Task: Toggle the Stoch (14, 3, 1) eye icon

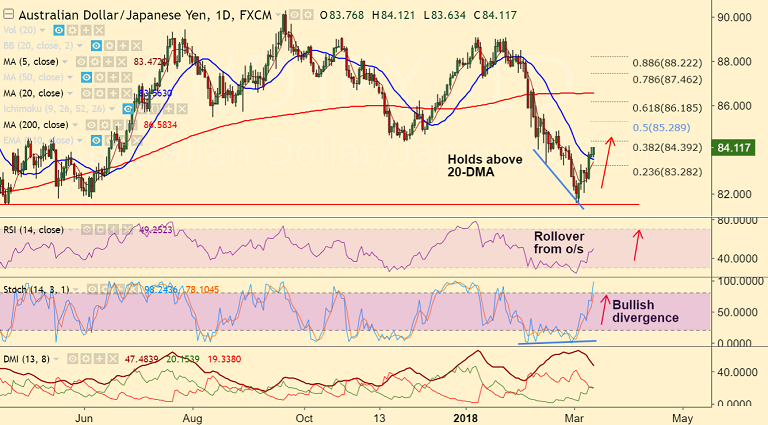Action: [92, 289]
